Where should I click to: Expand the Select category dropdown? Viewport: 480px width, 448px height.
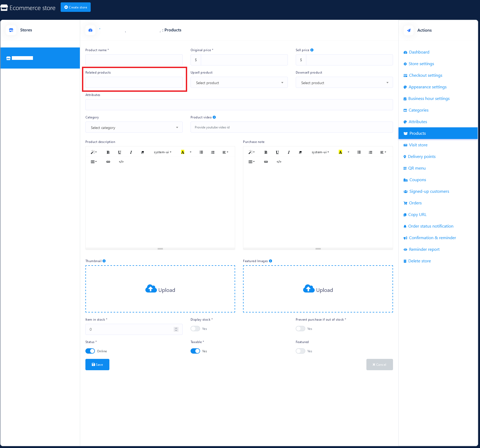click(x=134, y=127)
